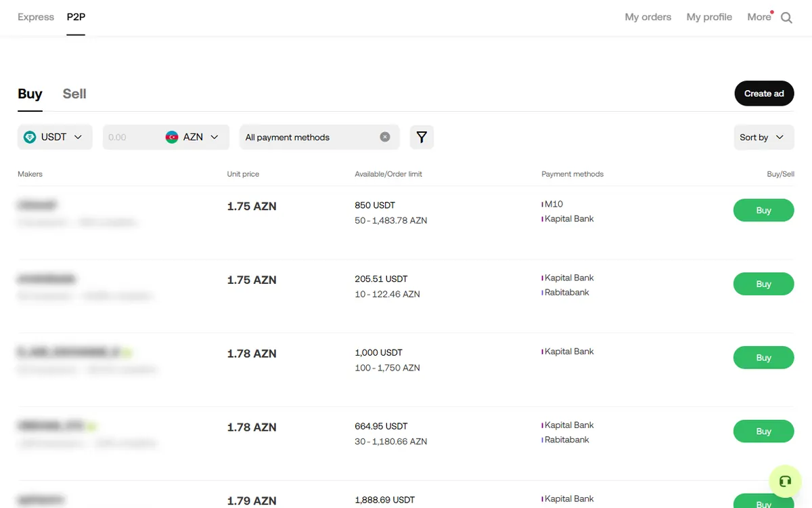812x508 pixels.
Task: Click the 1.79 AZN unit price
Action: point(252,501)
